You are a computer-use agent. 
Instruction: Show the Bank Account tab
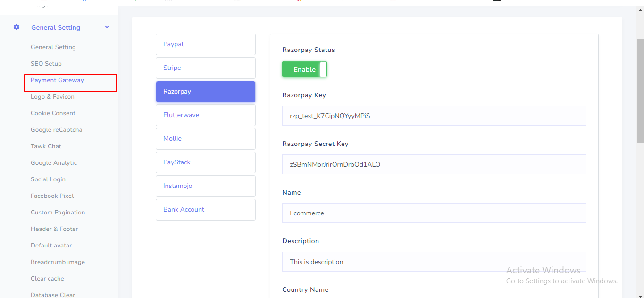click(205, 210)
